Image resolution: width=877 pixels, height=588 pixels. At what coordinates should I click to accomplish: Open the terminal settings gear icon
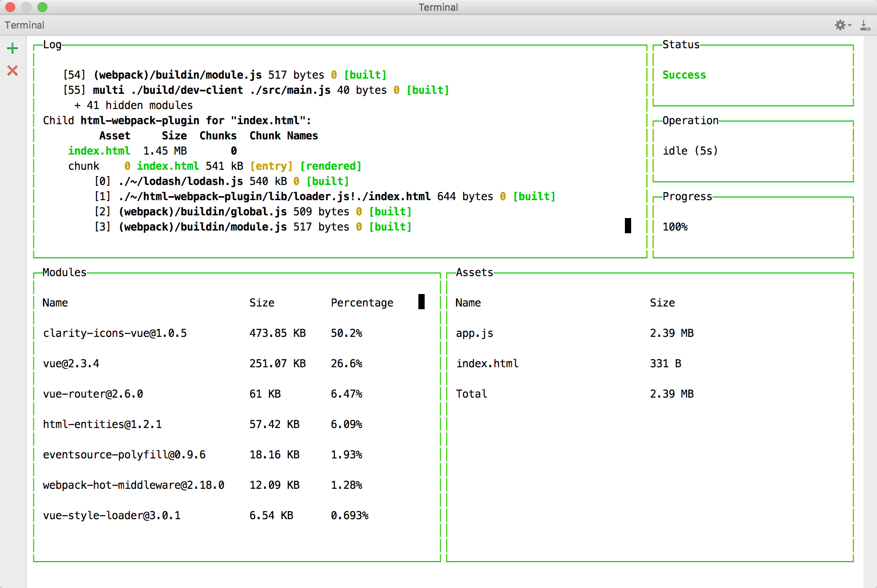click(x=840, y=25)
